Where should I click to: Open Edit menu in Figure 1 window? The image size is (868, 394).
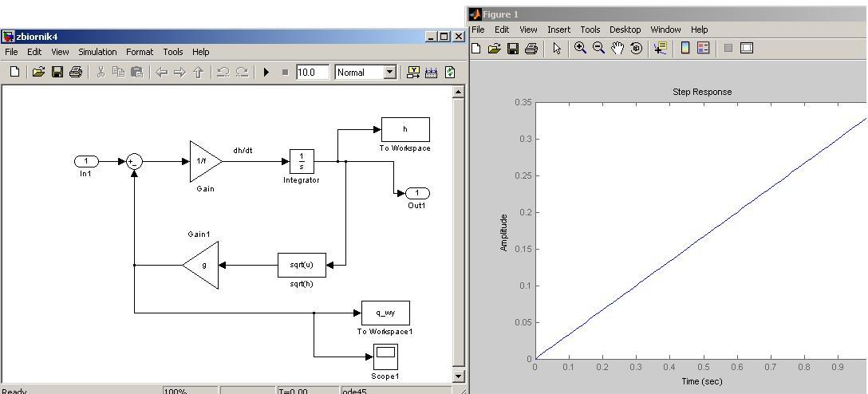pyautogui.click(x=502, y=30)
